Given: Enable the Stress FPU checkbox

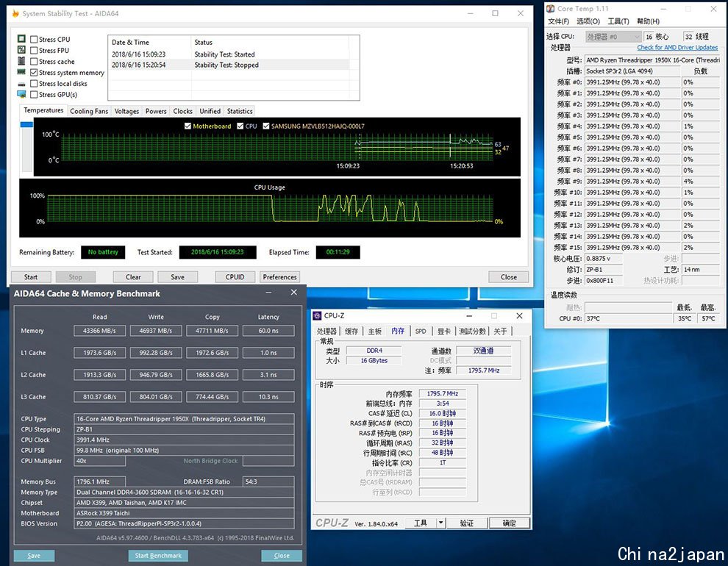Looking at the screenshot, I should tap(34, 51).
